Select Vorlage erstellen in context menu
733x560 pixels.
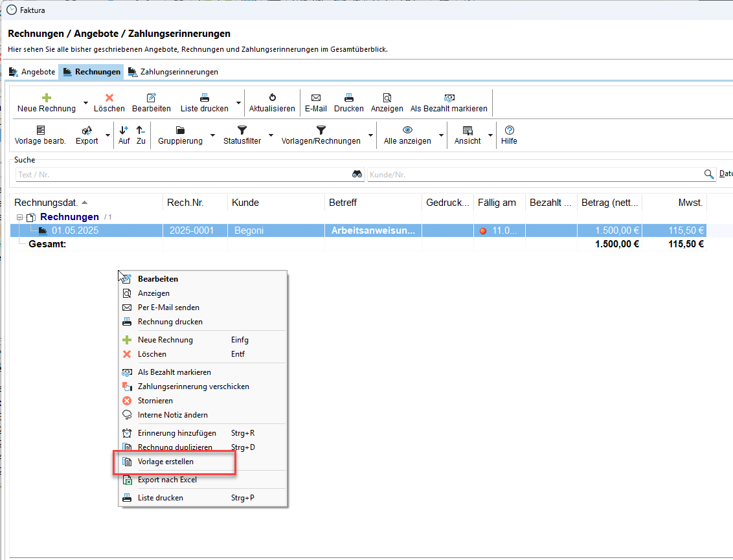tap(166, 462)
